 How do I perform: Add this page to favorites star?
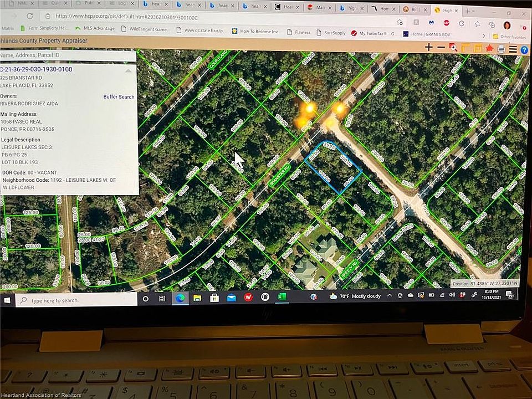[x=400, y=22]
